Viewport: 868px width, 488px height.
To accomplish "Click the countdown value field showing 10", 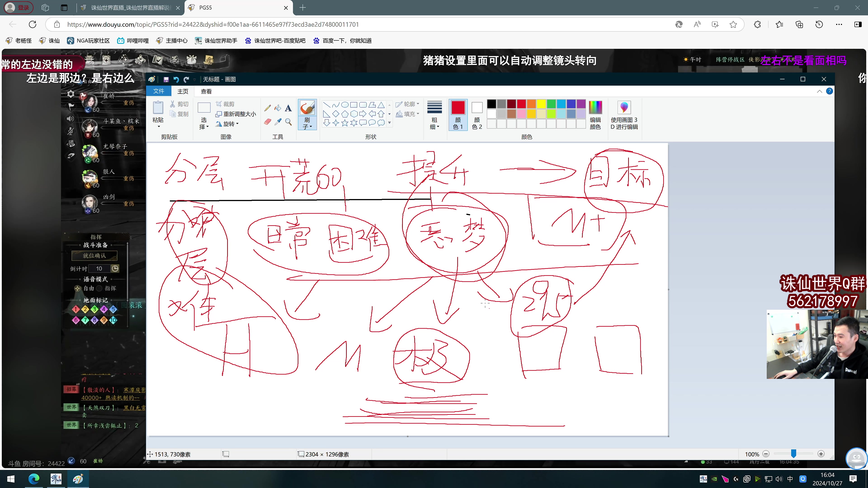I will point(99,268).
